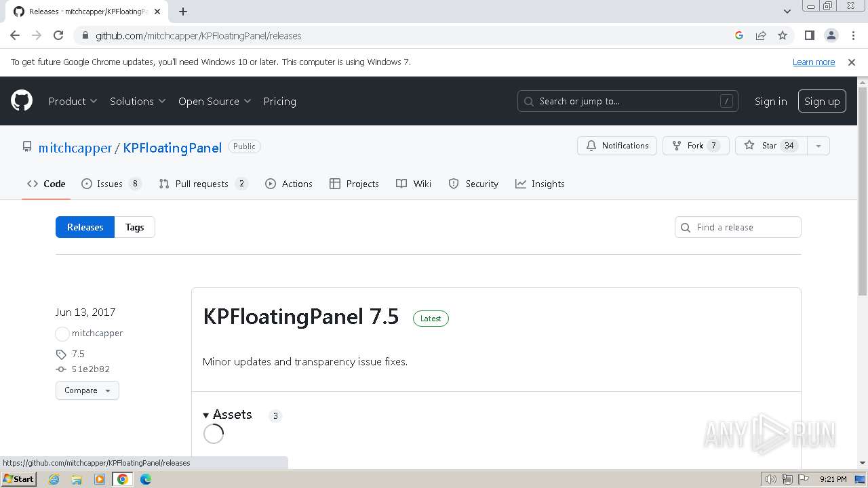Open the browser side panel icon
The width and height of the screenshot is (868, 488).
point(809,35)
